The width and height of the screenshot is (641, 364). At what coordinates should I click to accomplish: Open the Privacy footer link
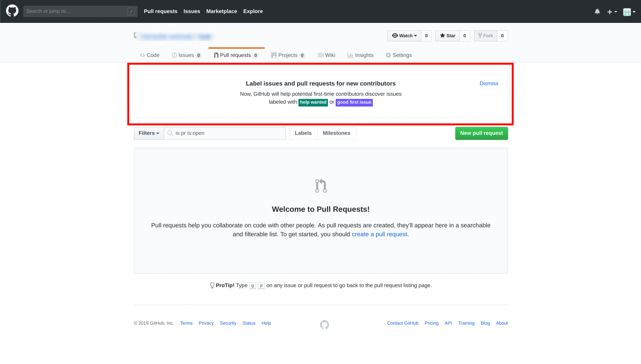[x=206, y=323]
